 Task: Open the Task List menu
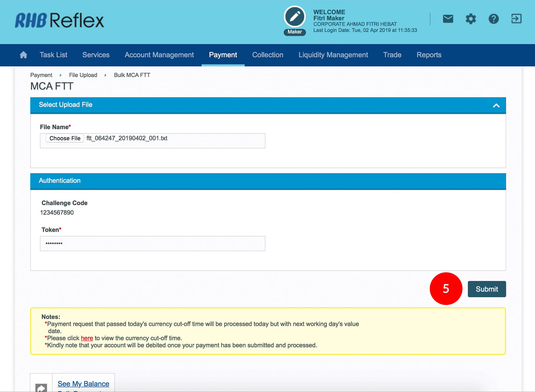[53, 55]
